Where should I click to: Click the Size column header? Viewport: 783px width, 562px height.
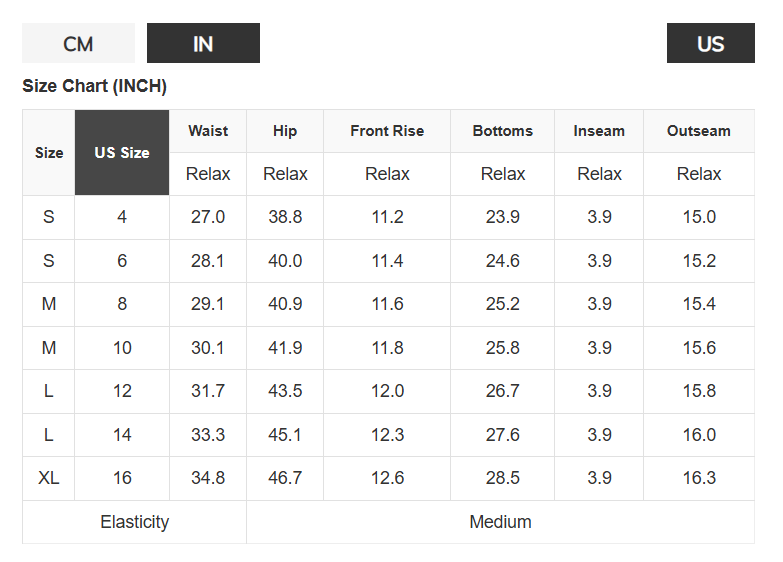pos(49,152)
